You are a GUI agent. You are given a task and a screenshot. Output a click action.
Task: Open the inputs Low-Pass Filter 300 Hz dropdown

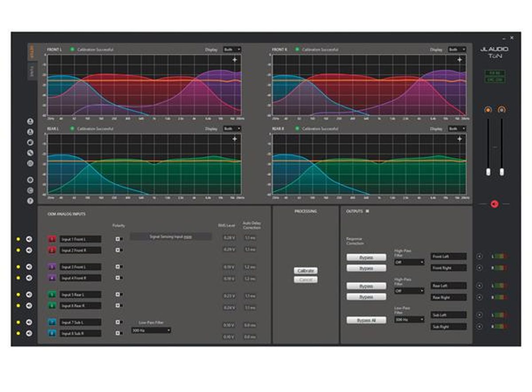[151, 330]
